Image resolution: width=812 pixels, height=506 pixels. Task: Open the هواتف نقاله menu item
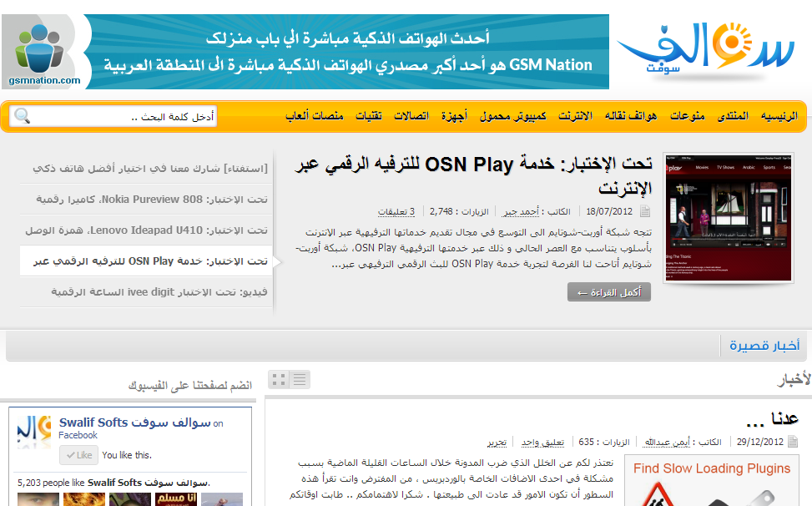point(631,116)
